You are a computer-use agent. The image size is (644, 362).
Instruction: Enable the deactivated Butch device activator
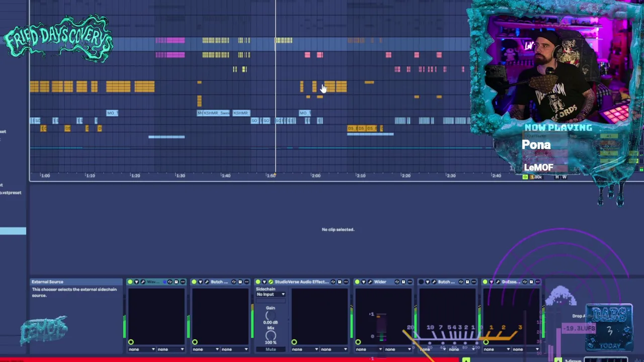pos(421,282)
